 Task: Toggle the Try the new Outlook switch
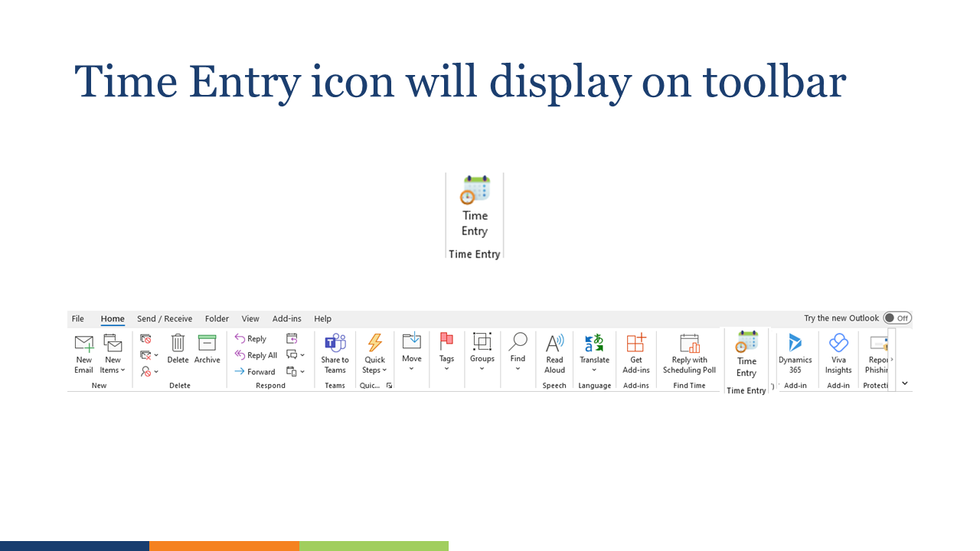pos(897,318)
